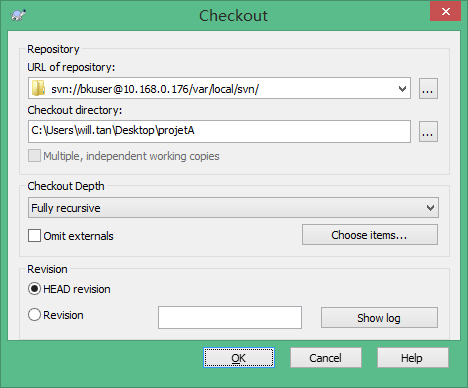This screenshot has height=388, width=468.
Task: Select the HEAD revision radio button
Action: point(34,289)
